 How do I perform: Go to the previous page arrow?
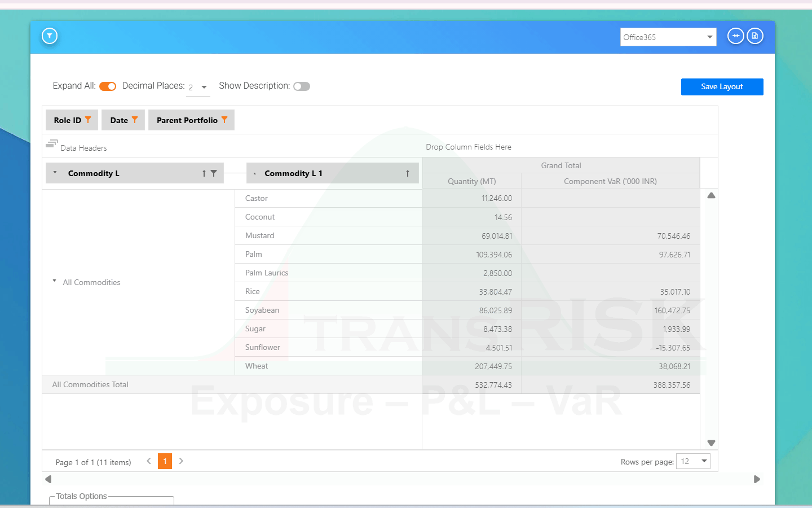tap(149, 461)
